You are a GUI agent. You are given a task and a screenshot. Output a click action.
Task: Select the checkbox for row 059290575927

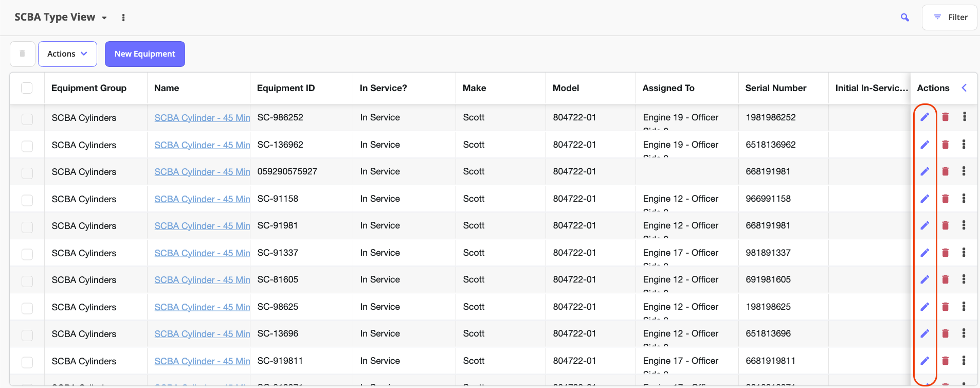[27, 173]
